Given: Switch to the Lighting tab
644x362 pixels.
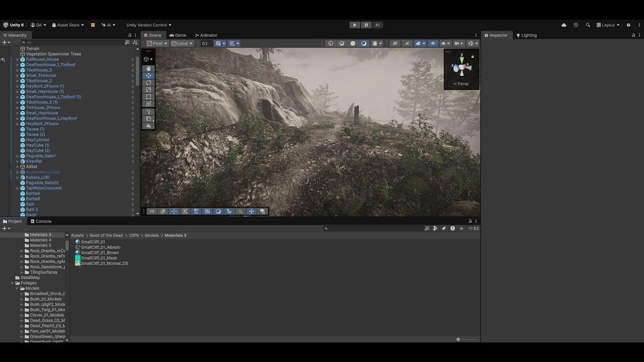Looking at the screenshot, I should (527, 35).
